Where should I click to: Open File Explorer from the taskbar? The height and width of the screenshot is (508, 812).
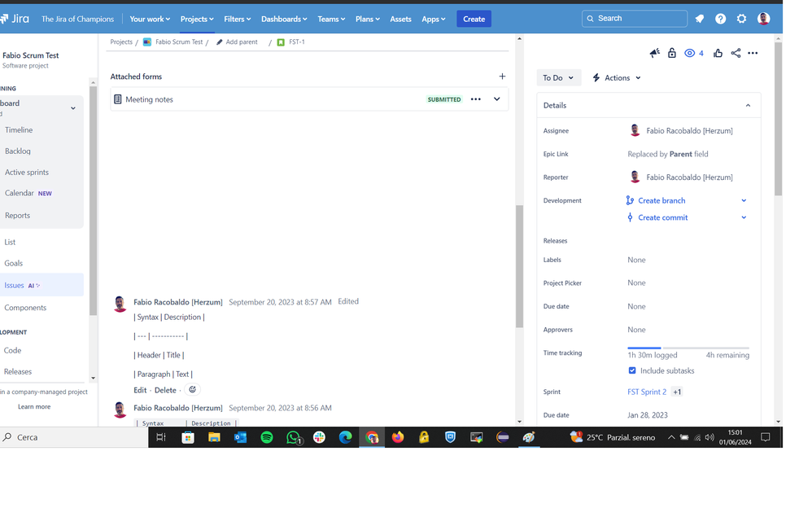click(x=214, y=437)
